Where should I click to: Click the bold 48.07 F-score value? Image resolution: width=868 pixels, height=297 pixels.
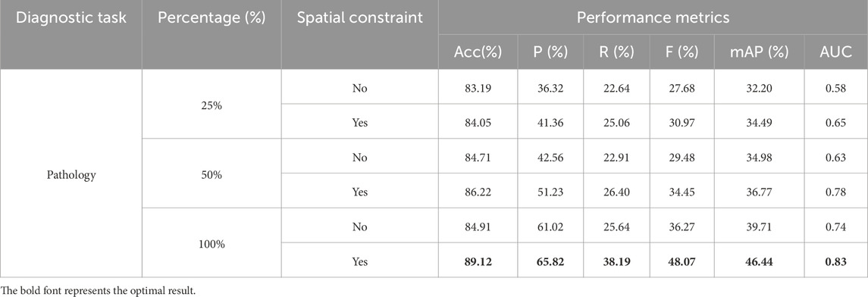682,261
